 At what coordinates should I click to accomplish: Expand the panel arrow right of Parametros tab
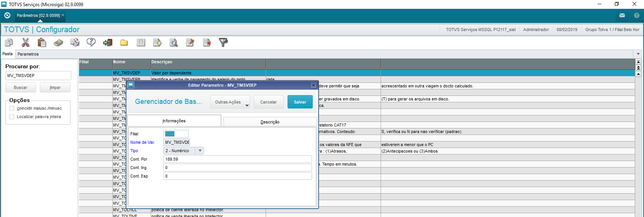point(638,54)
